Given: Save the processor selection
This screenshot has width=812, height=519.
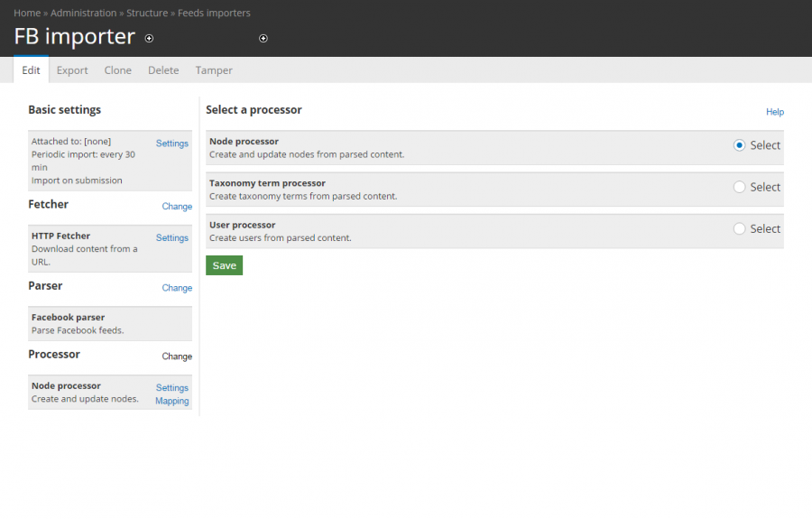Looking at the screenshot, I should (x=225, y=265).
